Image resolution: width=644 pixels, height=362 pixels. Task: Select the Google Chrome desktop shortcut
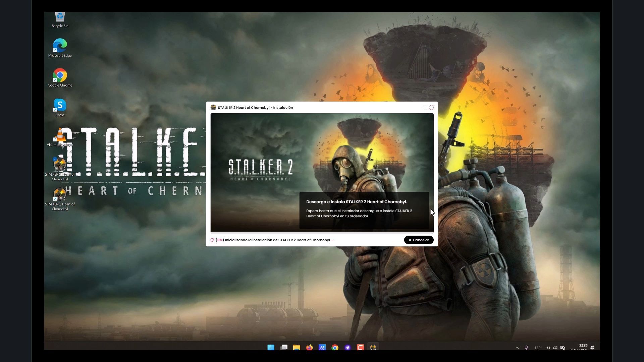[60, 78]
